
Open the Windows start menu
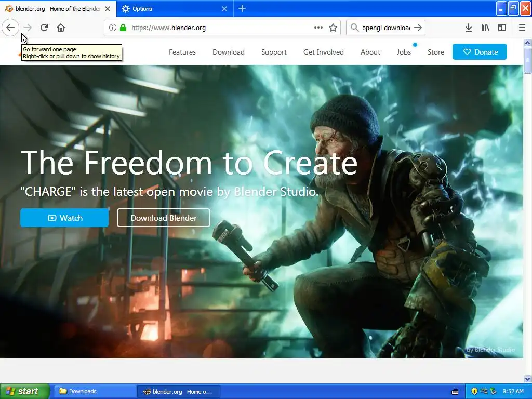pyautogui.click(x=25, y=391)
